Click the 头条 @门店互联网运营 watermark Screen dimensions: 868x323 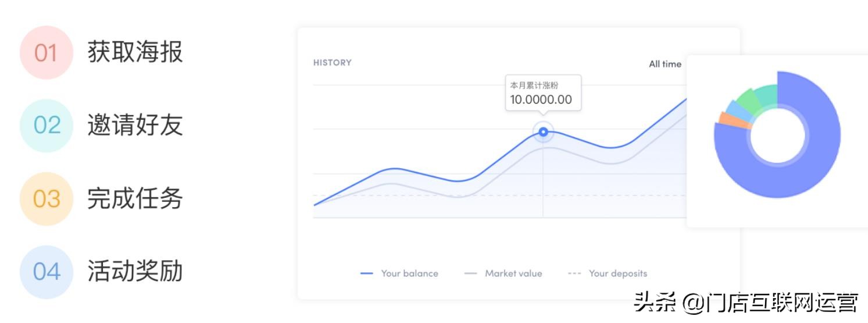coord(746,303)
